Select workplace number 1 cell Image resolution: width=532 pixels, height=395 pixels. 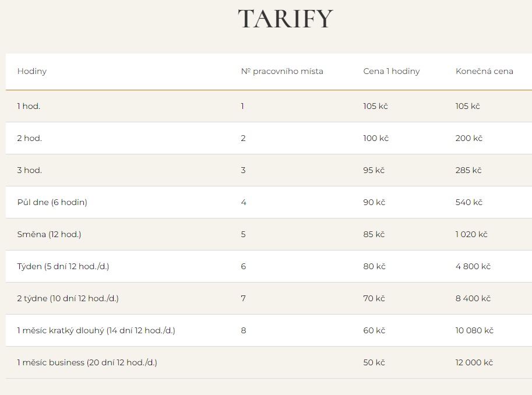(242, 106)
